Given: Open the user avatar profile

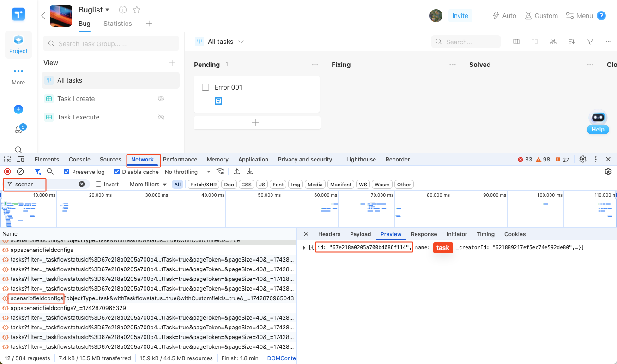Looking at the screenshot, I should click(436, 16).
